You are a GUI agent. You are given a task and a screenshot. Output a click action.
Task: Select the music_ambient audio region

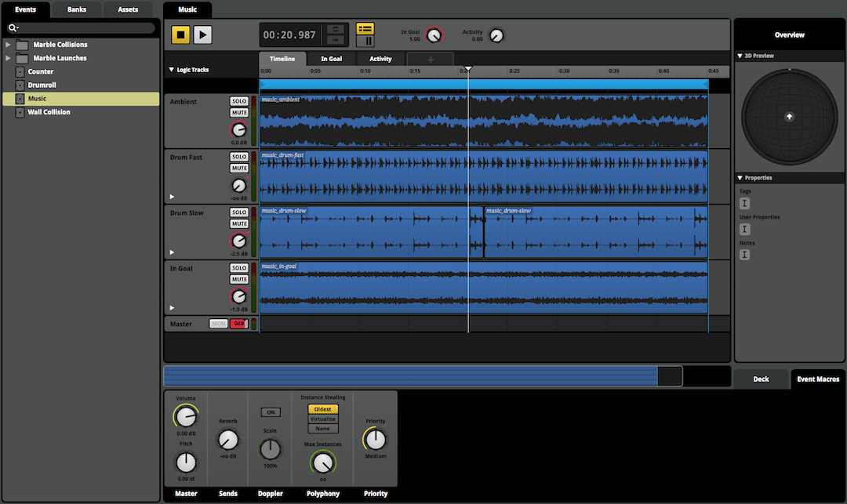pyautogui.click(x=483, y=121)
